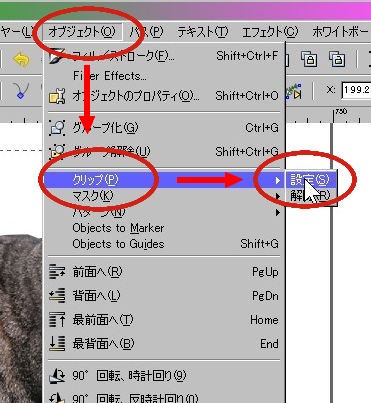The width and height of the screenshot is (371, 403).
Task: Select 90° 回転、反時計回り(0) entry
Action: tap(164, 398)
